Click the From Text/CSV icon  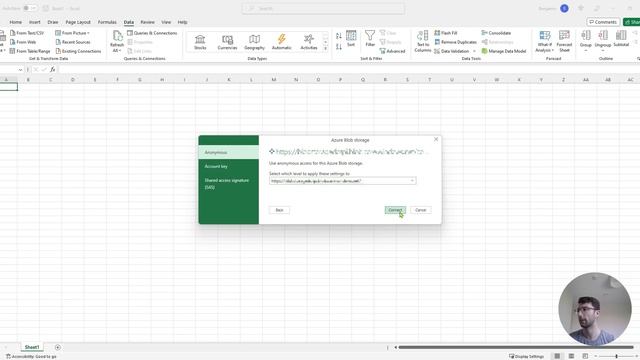click(x=12, y=33)
